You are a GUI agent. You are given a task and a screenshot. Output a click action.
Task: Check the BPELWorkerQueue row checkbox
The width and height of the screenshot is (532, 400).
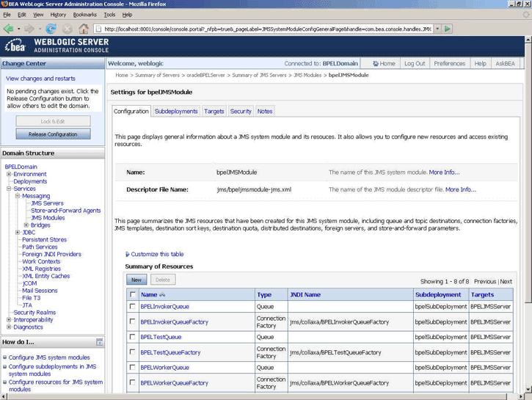[x=132, y=367]
